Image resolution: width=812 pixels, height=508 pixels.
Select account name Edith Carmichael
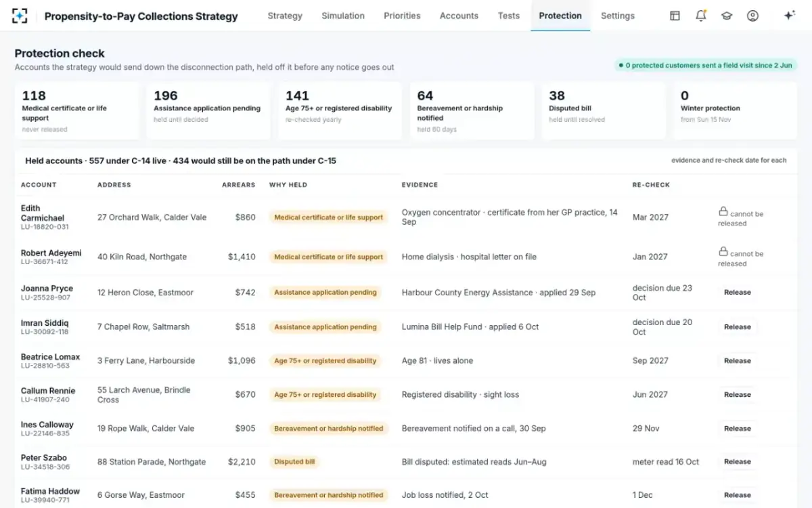pyautogui.click(x=43, y=213)
